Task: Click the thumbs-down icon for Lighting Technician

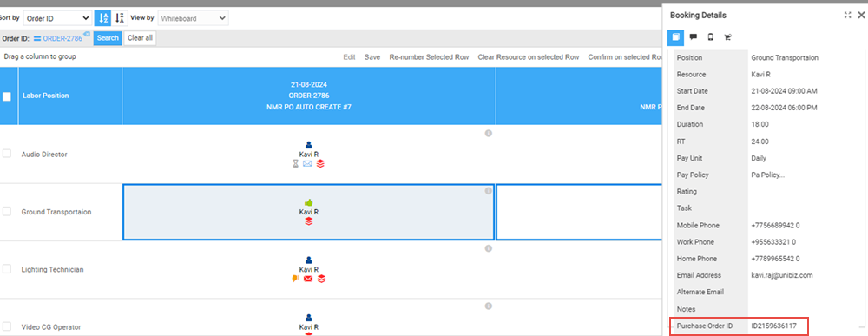Action: [296, 279]
